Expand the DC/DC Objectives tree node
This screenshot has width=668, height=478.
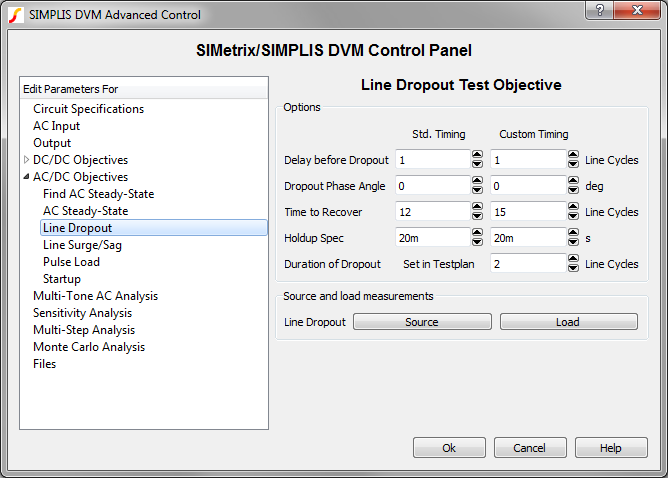tap(26, 160)
